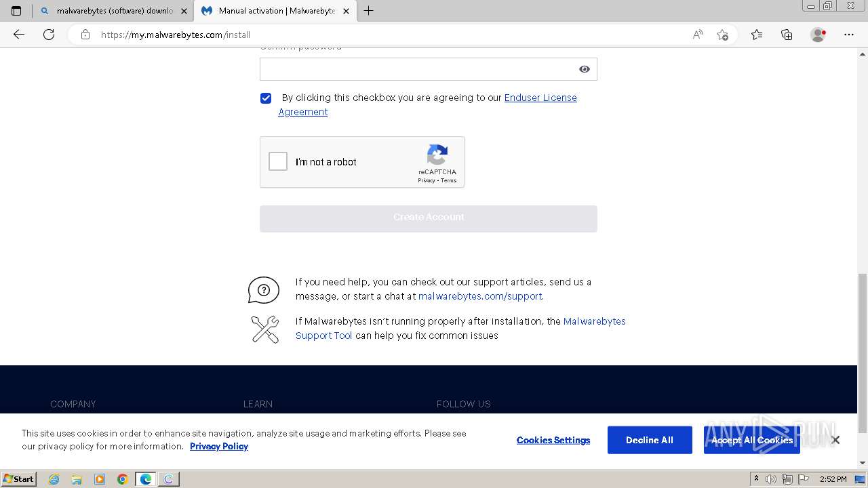Click Accept All Cookies
Viewport: 868px width, 488px height.
[x=752, y=440]
